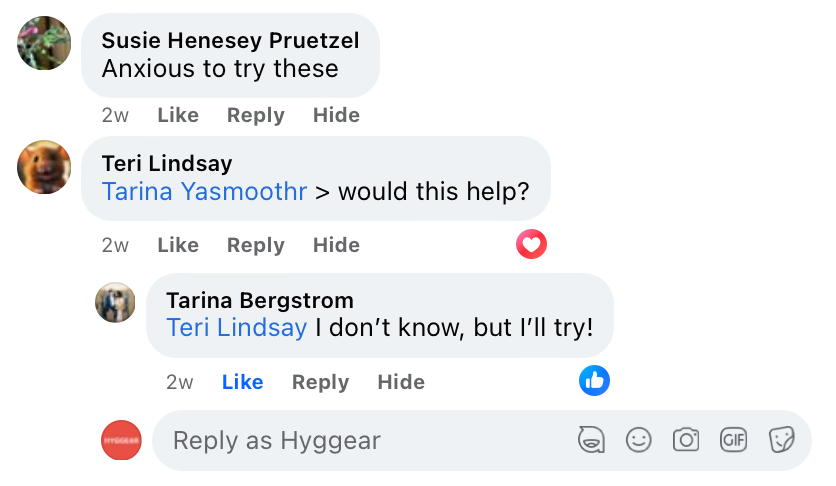
Task: Open the emoji picker smiley icon
Action: (639, 440)
